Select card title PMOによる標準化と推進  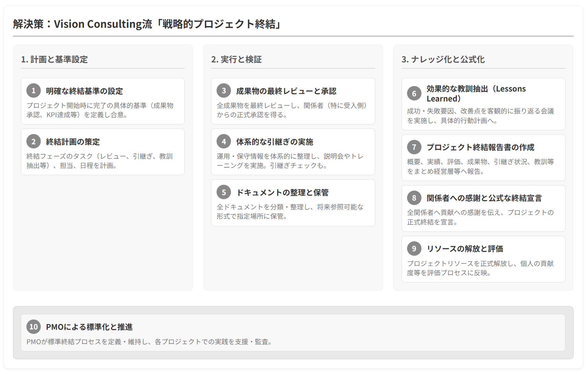coord(89,327)
